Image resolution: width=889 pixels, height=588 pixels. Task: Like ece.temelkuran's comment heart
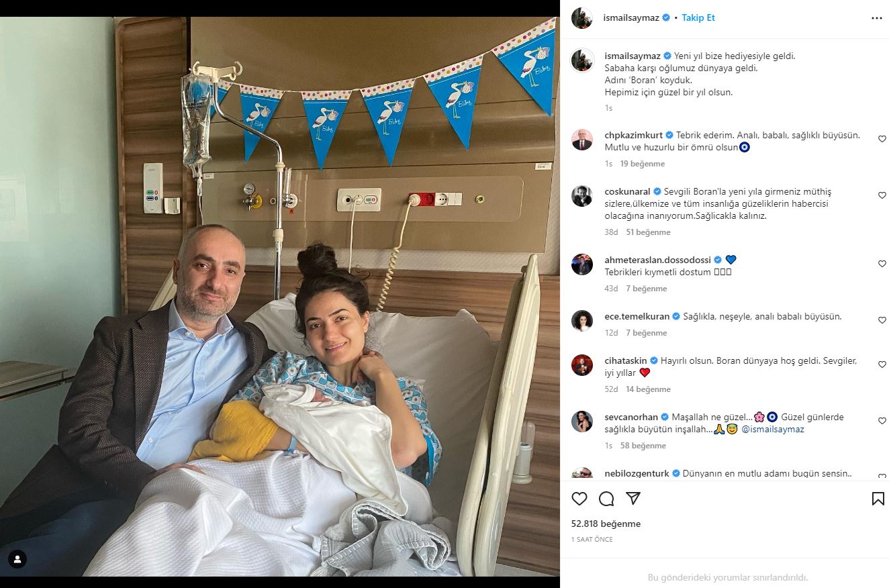coord(882,320)
